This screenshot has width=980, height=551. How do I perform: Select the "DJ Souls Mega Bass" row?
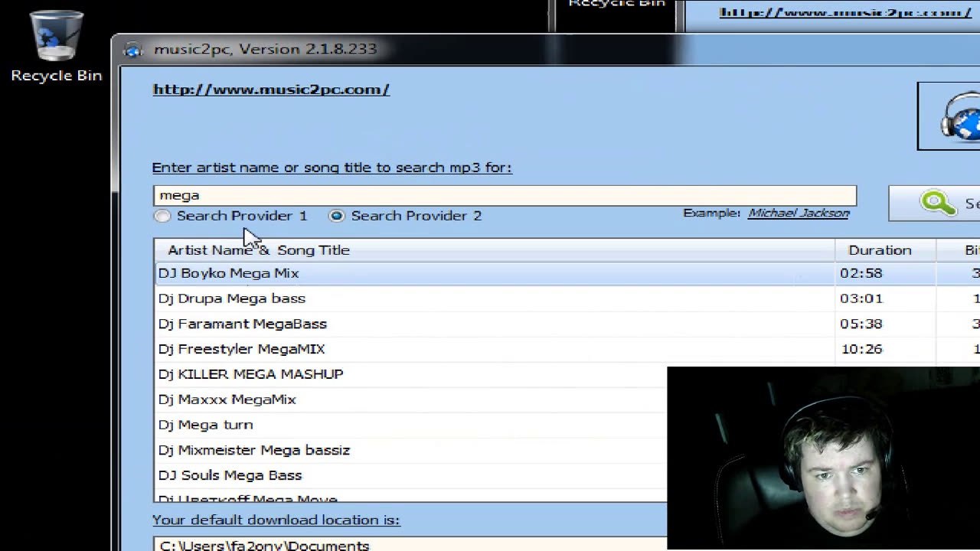(410, 475)
